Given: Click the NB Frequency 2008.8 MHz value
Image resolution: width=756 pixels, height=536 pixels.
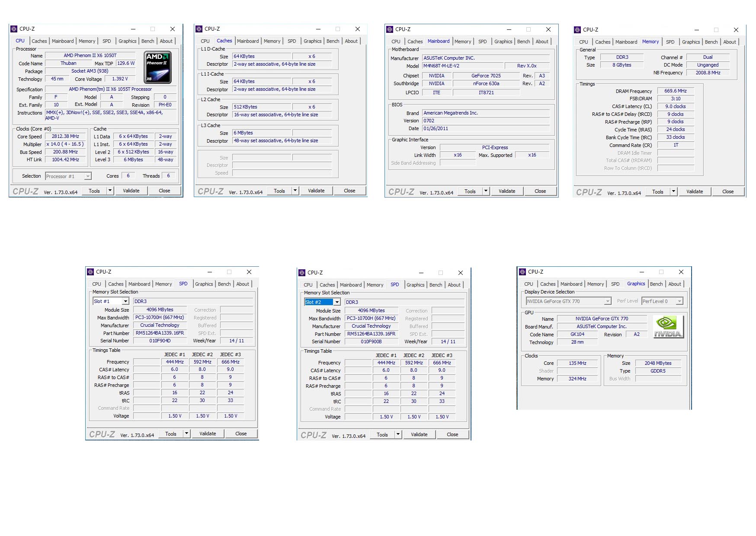Looking at the screenshot, I should [x=708, y=73].
